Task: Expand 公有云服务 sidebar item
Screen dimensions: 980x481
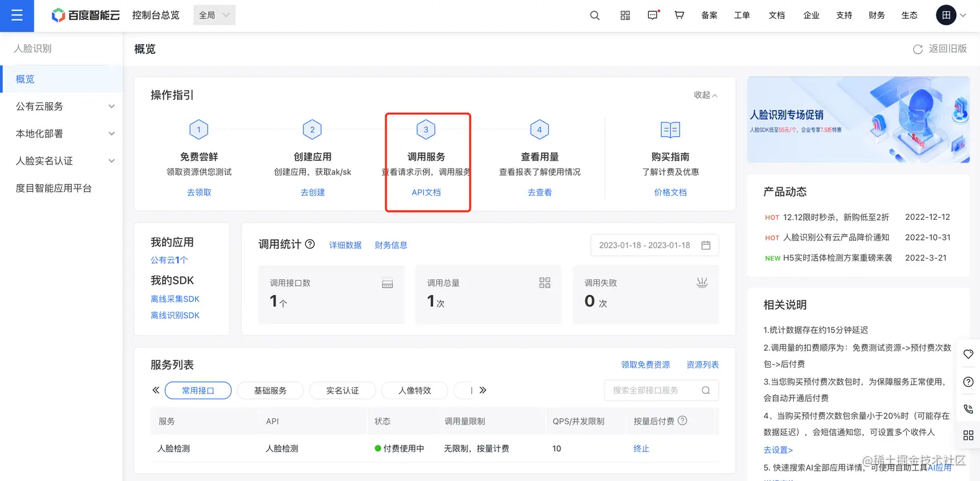Action: point(61,106)
